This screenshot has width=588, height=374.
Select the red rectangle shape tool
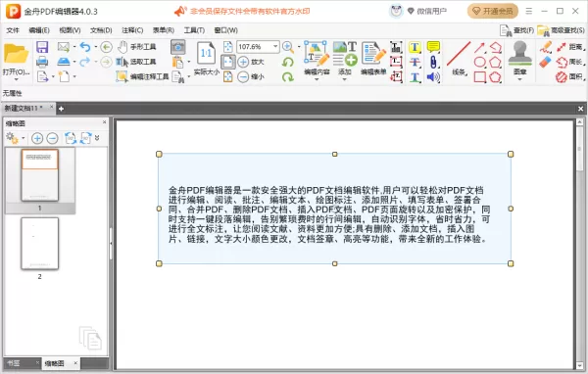tap(479, 76)
